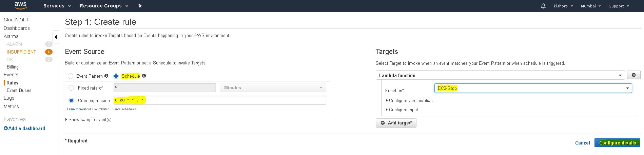Click info icon next to Event Pattern
Viewport: 644px width, 155px height.
(106, 76)
